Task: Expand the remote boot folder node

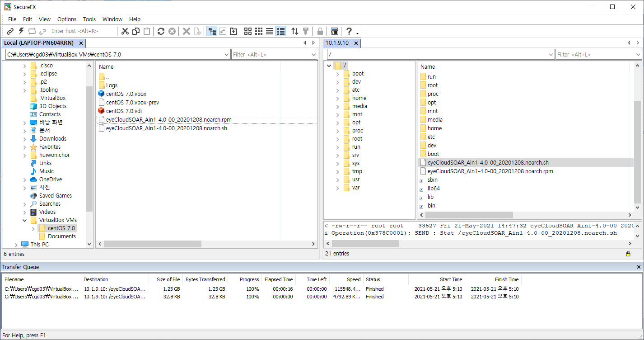Action: click(x=337, y=74)
